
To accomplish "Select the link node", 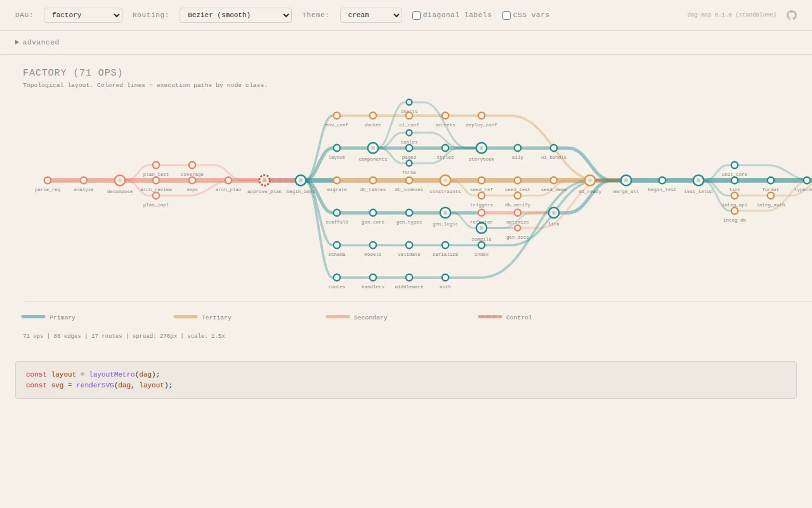I will tap(554, 213).
